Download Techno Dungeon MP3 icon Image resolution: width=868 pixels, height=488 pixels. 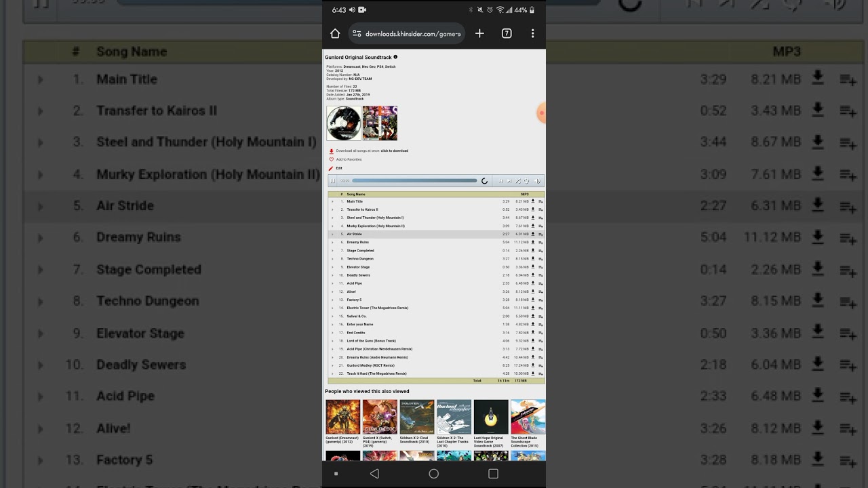point(533,259)
